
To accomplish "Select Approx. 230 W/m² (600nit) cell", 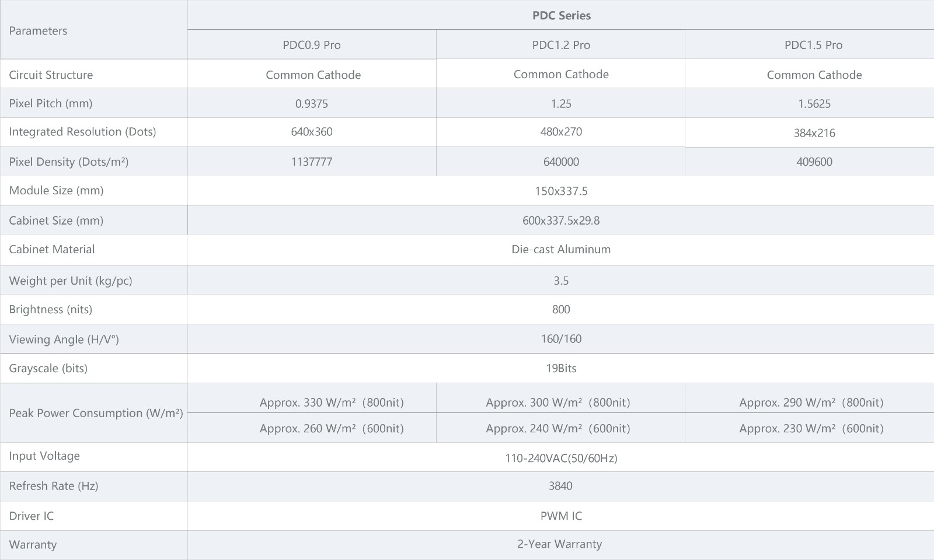I will coord(811,428).
